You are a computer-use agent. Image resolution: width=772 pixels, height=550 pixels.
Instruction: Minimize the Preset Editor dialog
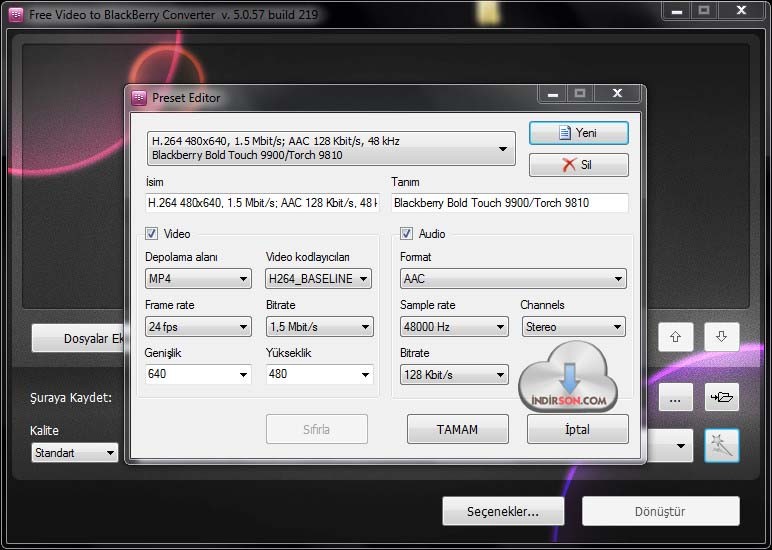pos(552,93)
